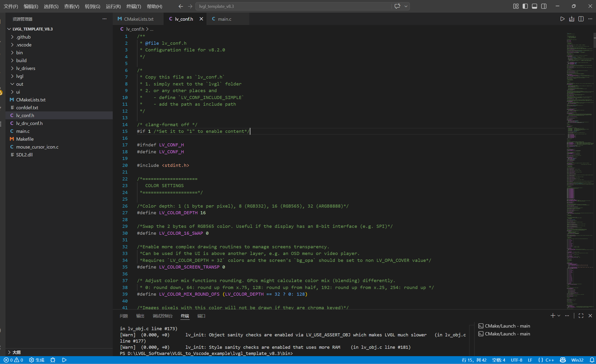Viewport: 596px width, 364px height.
Task: Open the 查看(V) menu
Action: (71, 6)
